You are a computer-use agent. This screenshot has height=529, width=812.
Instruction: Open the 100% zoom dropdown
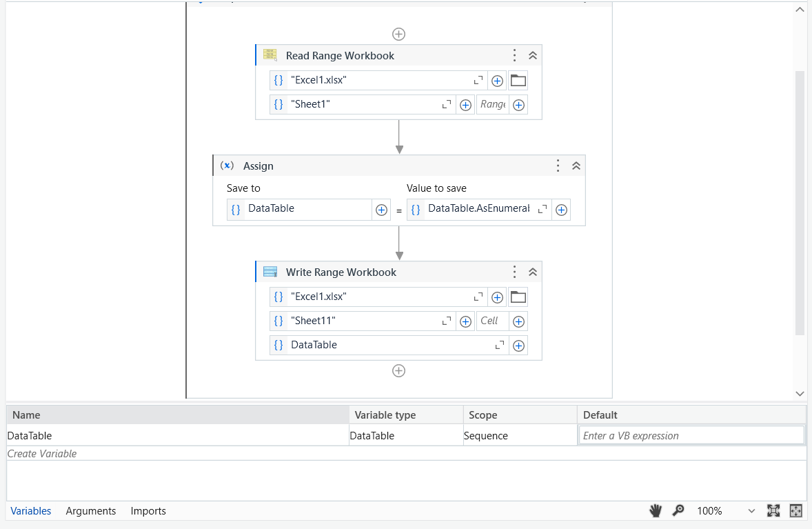(751, 511)
